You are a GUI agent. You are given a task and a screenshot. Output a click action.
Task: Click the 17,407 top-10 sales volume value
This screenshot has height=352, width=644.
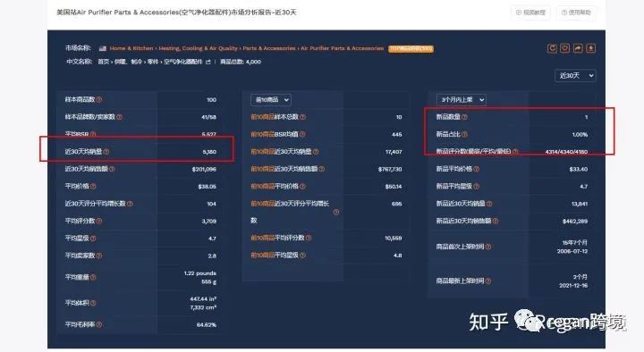394,152
